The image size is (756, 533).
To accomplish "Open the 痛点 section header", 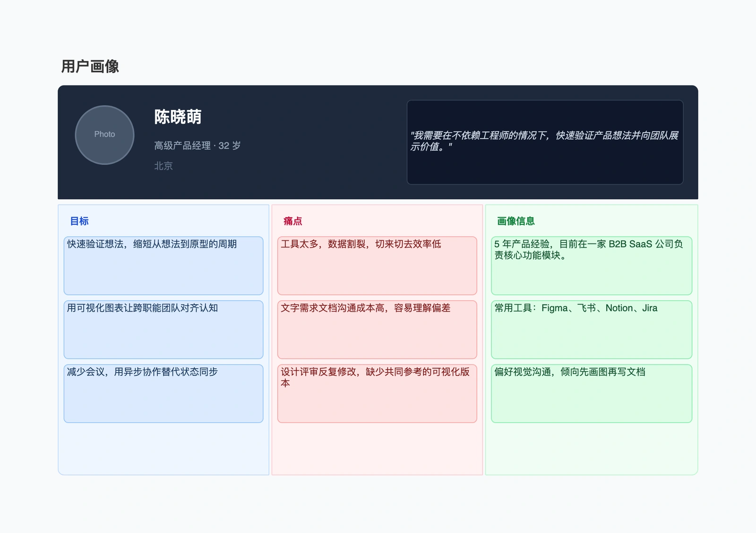I will 292,221.
